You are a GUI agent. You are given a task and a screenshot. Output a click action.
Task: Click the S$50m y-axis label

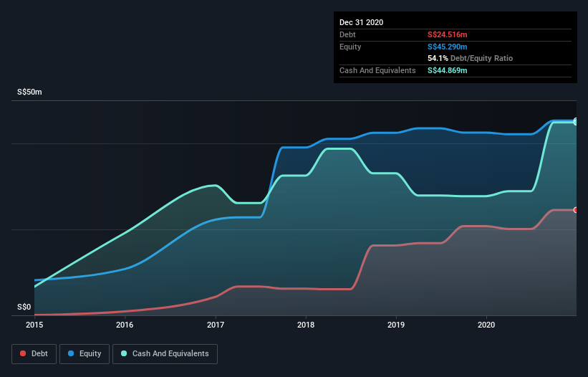coord(29,92)
